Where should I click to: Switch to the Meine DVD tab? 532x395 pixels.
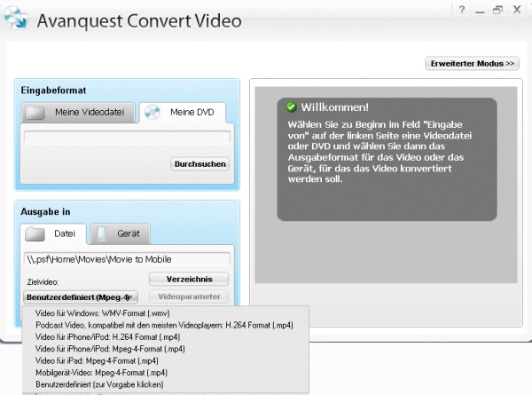[x=183, y=113]
